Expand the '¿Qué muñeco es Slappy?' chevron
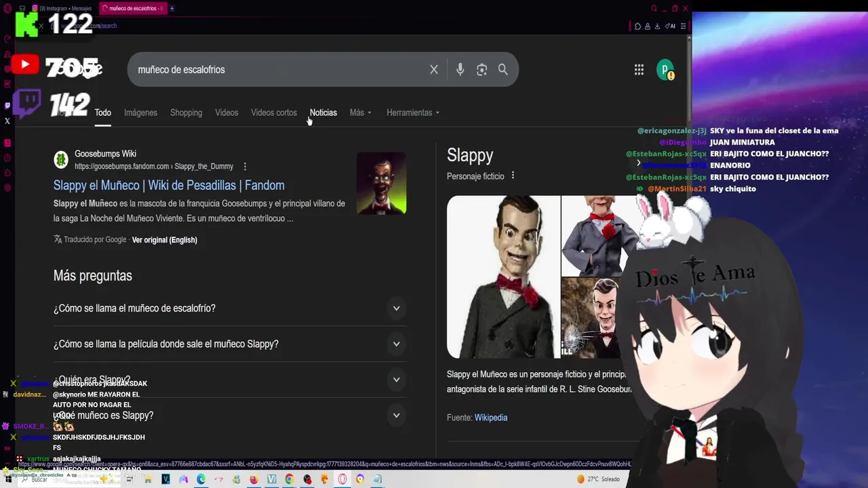The height and width of the screenshot is (488, 868). tap(396, 415)
